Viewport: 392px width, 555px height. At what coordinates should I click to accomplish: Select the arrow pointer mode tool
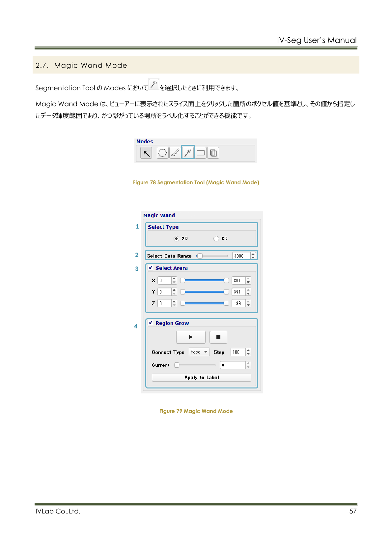[146, 153]
